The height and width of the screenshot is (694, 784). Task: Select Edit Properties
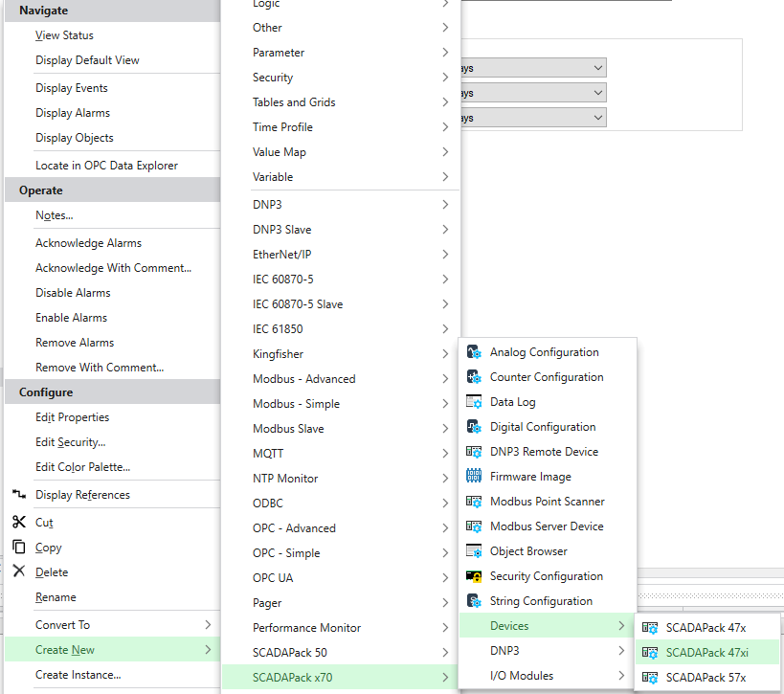click(73, 417)
